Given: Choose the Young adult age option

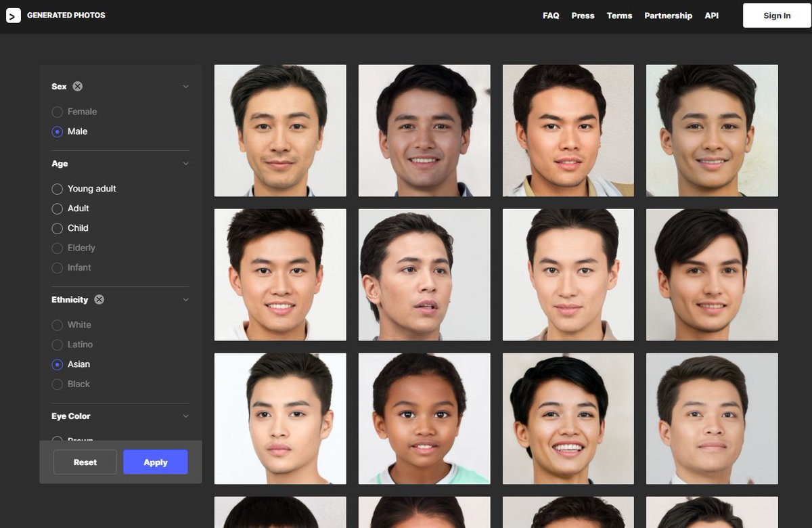Looking at the screenshot, I should (58, 189).
